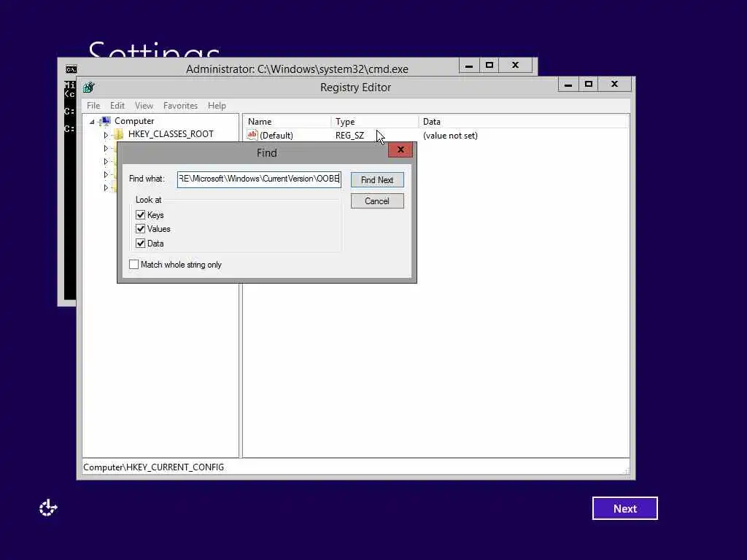Minimize the Registry Editor window
This screenshot has width=747, height=560.
click(568, 85)
